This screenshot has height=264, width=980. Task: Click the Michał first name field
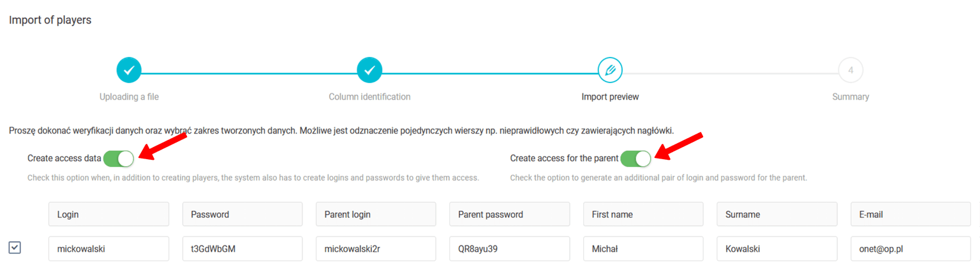coord(643,249)
